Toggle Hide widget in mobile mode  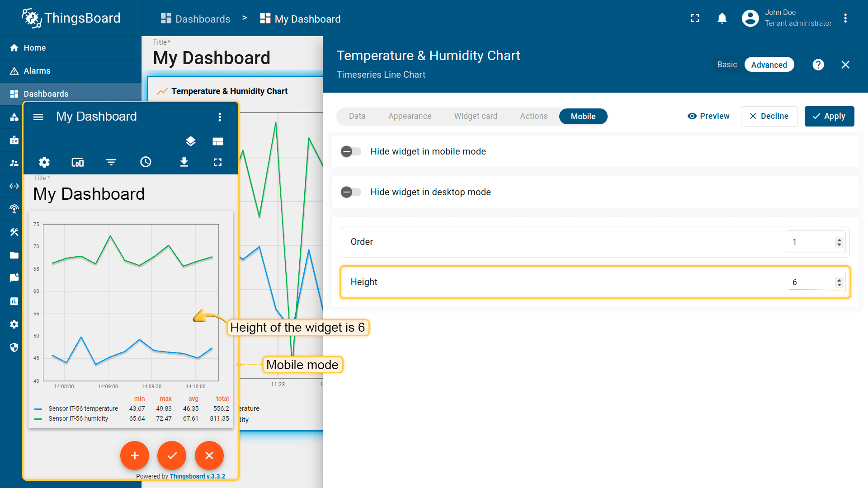click(x=351, y=151)
